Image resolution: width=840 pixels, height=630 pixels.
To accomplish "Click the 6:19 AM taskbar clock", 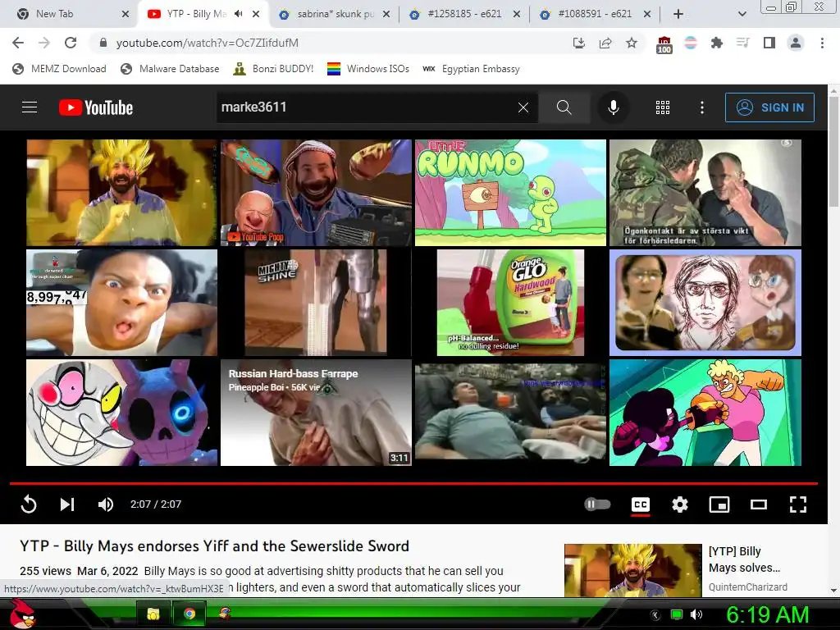I will tap(767, 614).
